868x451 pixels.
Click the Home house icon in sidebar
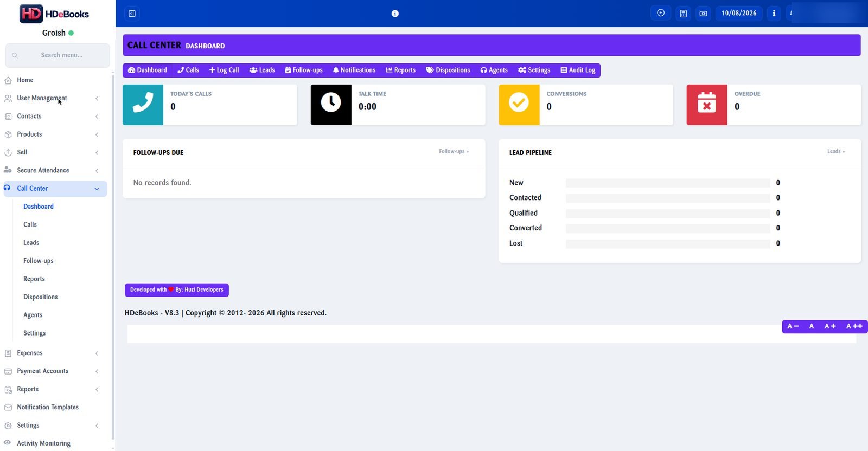[8, 80]
